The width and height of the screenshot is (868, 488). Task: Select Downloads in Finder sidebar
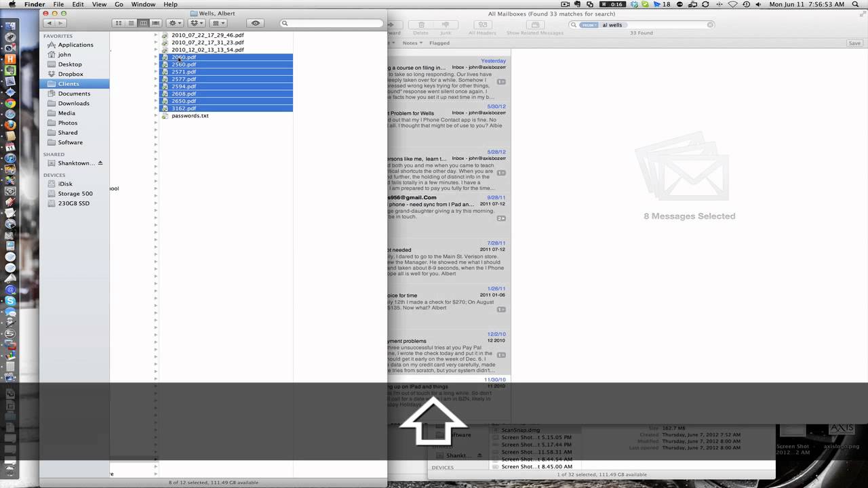point(75,103)
